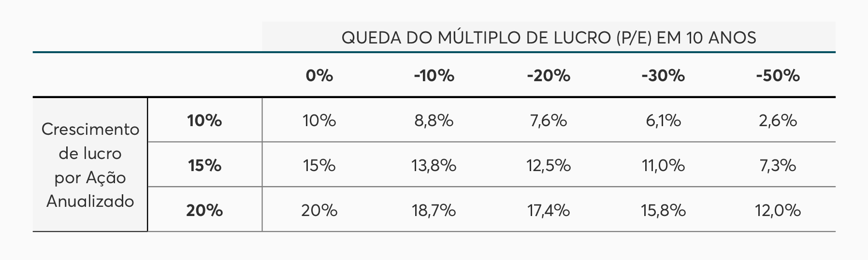868x260 pixels.
Task: Select the bold 15% row header
Action: coord(205,166)
